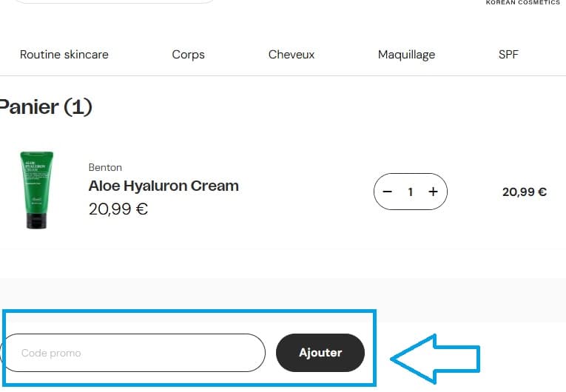Decrease quantity with the minus icon
566x392 pixels.
click(x=387, y=192)
